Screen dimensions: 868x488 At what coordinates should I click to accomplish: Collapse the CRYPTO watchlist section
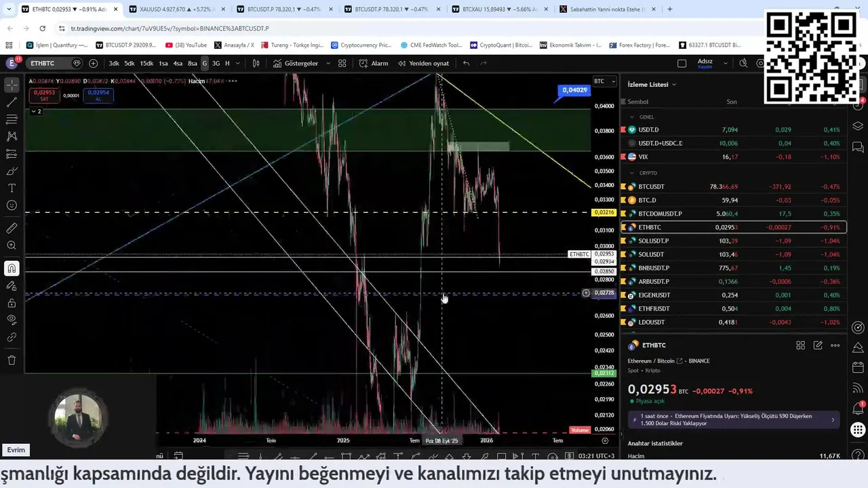[632, 173]
